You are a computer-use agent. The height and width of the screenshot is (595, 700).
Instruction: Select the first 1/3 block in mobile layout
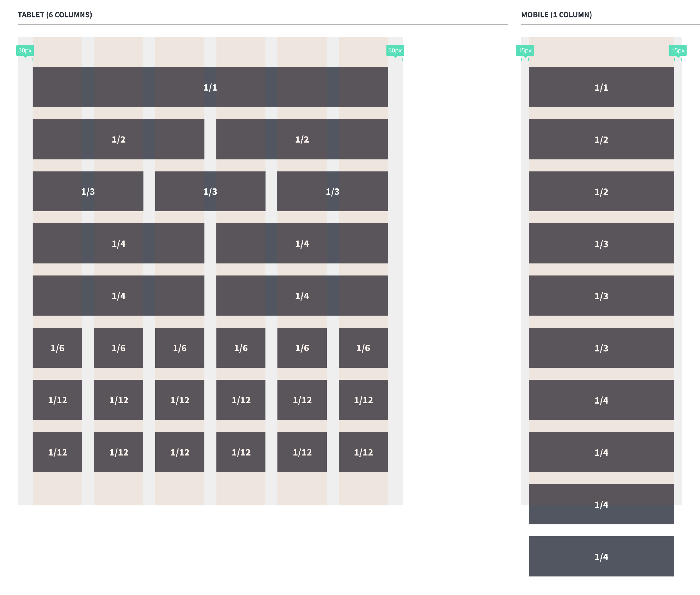click(601, 244)
